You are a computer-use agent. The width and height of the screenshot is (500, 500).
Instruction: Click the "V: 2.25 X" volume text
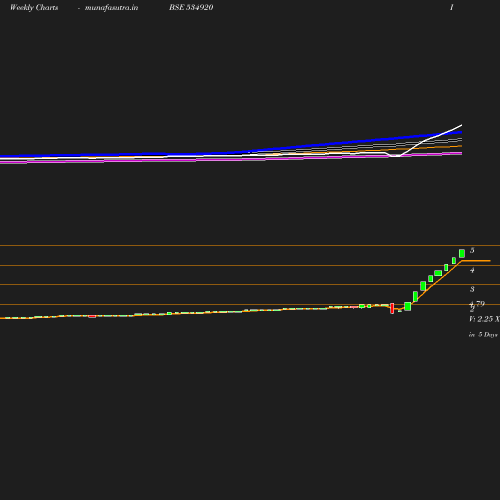484,319
